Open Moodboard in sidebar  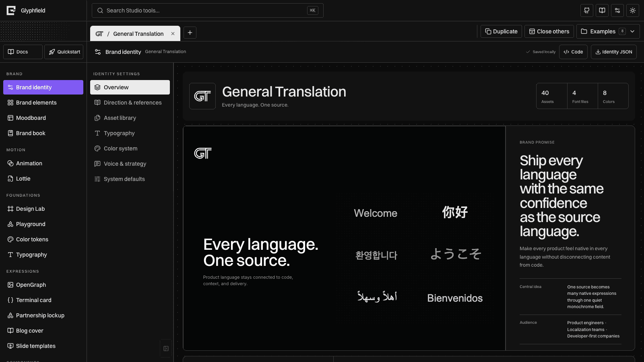[43, 118]
